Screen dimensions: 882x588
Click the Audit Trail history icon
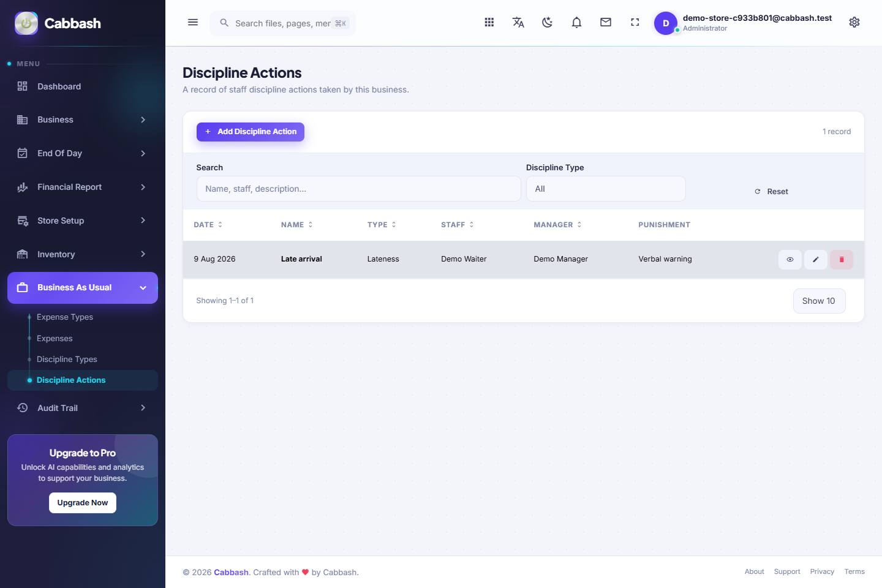click(x=23, y=408)
